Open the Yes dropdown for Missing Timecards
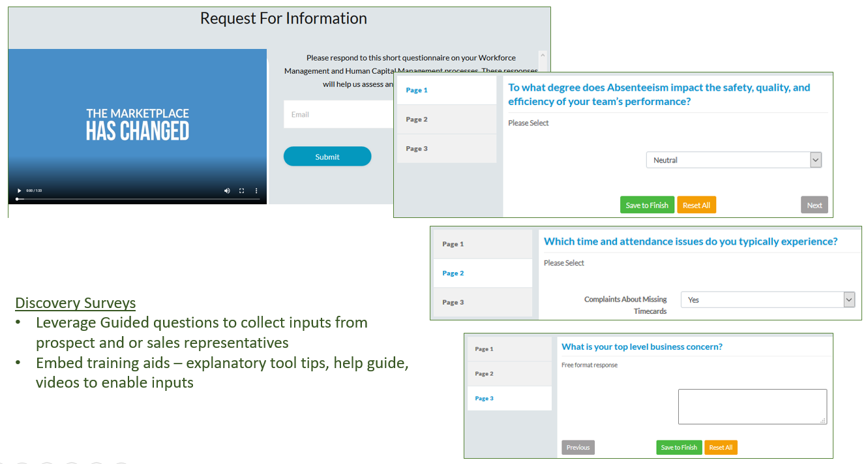The height and width of the screenshot is (464, 868). pos(848,300)
